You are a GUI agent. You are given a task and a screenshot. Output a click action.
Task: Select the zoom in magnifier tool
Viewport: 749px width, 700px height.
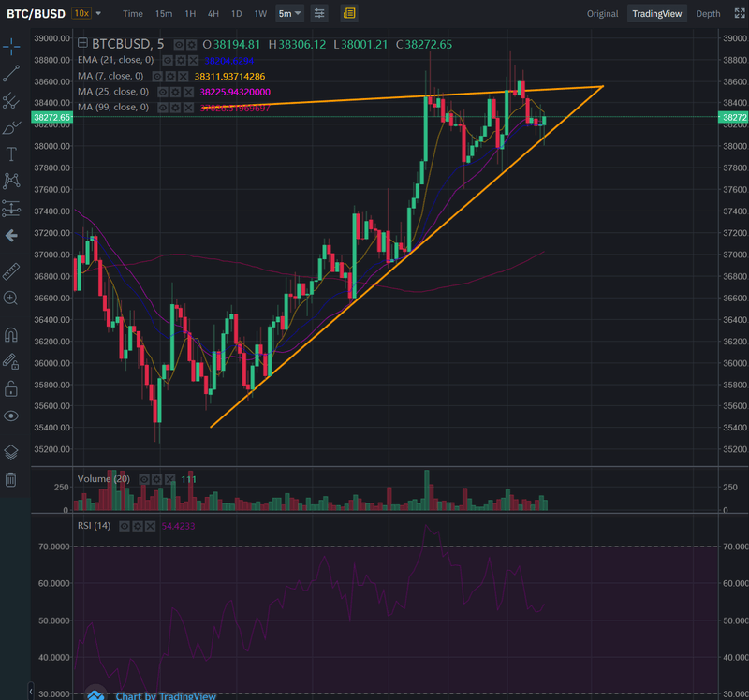[11, 299]
